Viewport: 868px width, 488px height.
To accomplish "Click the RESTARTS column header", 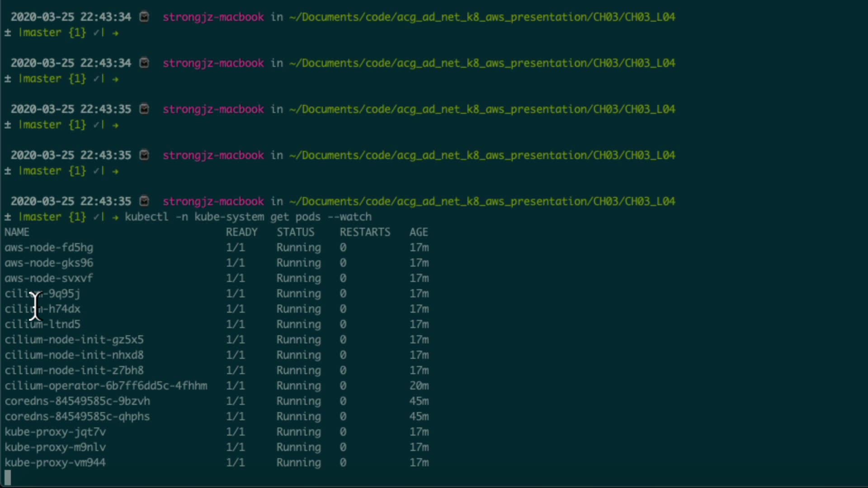I will click(365, 232).
